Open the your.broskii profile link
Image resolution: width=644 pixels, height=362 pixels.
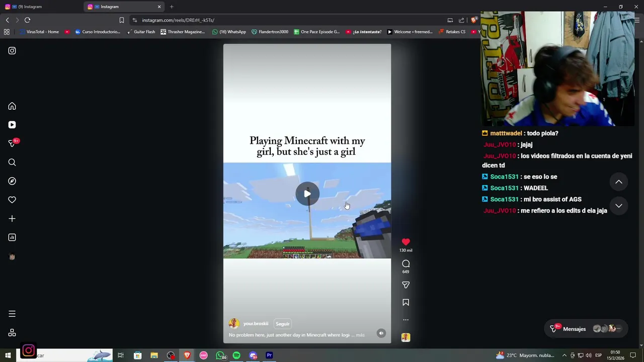click(256, 324)
